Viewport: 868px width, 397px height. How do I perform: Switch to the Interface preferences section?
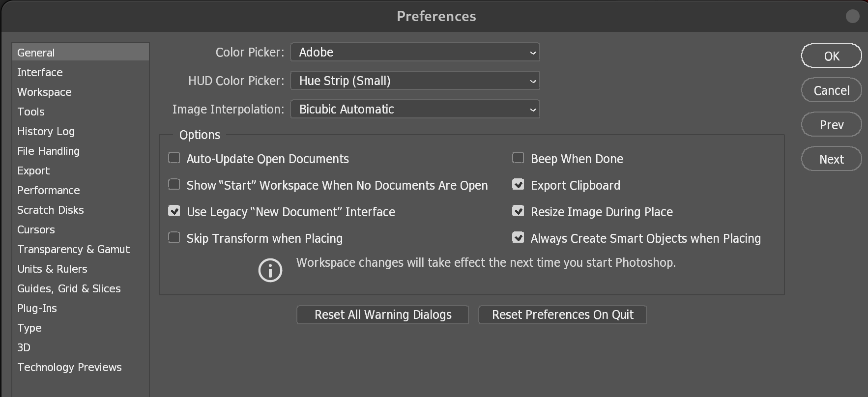[x=40, y=72]
